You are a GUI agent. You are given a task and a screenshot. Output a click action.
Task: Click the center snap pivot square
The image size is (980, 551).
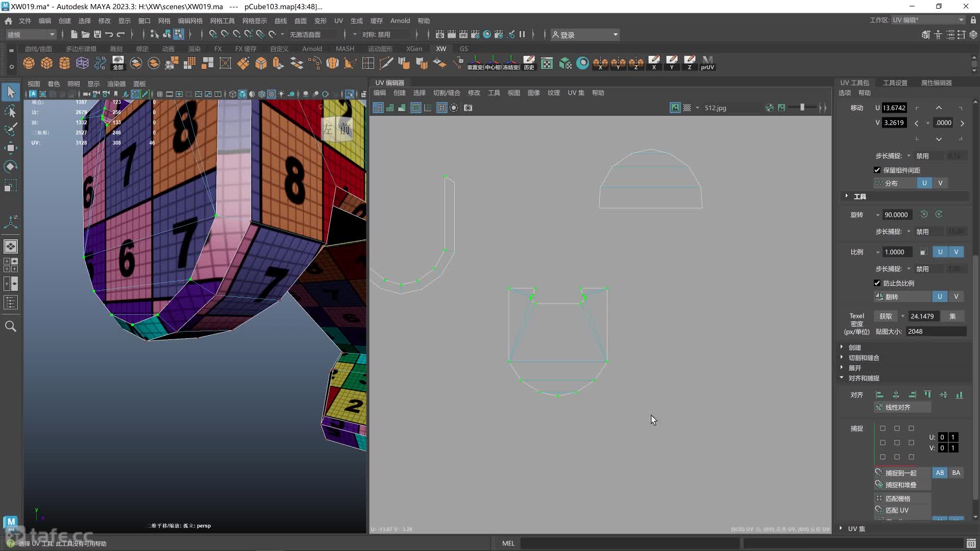click(897, 443)
